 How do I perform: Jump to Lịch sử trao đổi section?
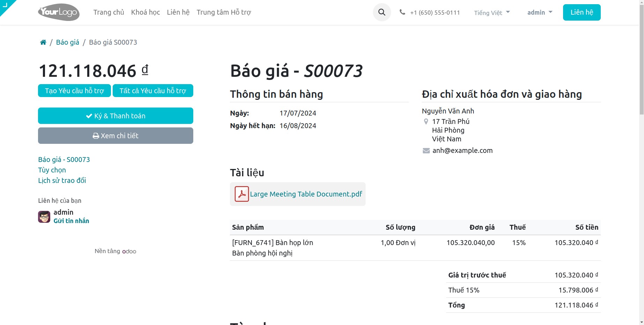coord(62,180)
